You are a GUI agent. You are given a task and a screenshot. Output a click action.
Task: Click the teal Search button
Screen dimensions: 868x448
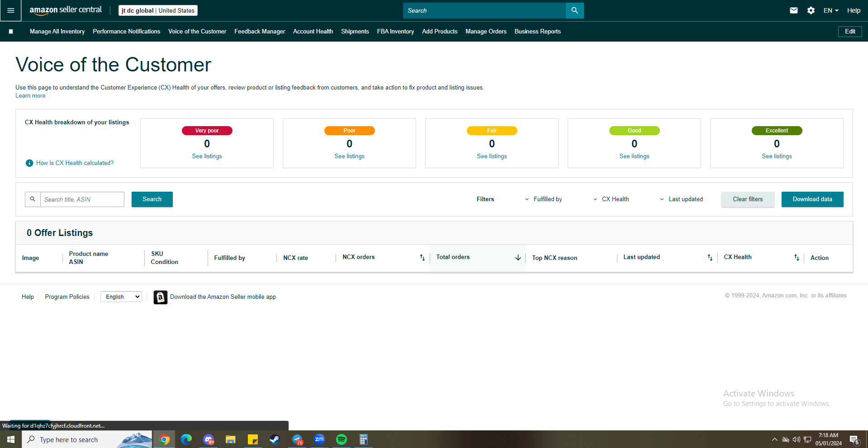[x=152, y=199]
